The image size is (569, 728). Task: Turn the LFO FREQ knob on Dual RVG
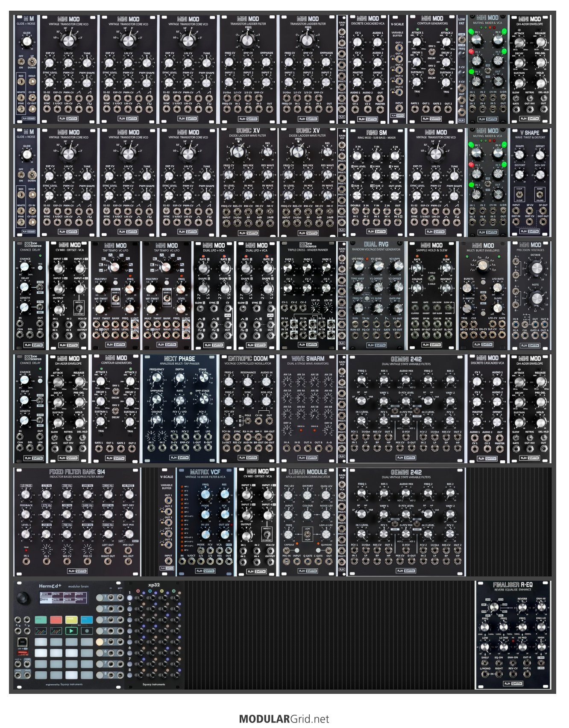click(358, 267)
